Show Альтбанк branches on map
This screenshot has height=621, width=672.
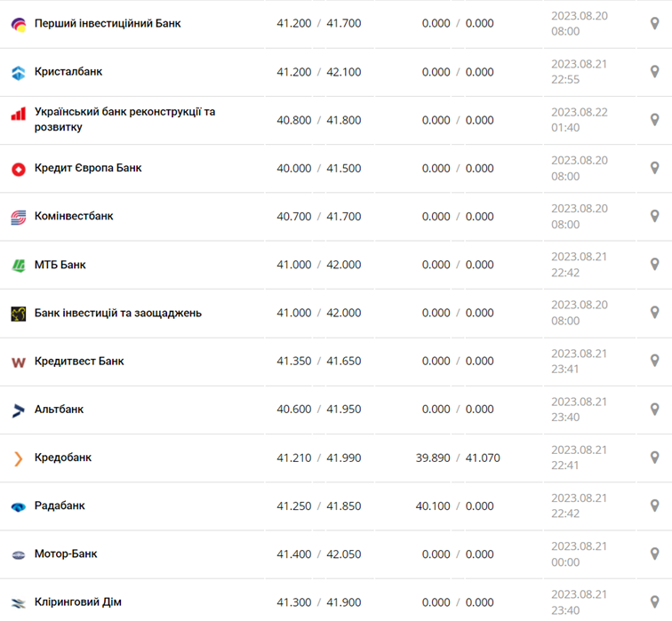point(655,409)
